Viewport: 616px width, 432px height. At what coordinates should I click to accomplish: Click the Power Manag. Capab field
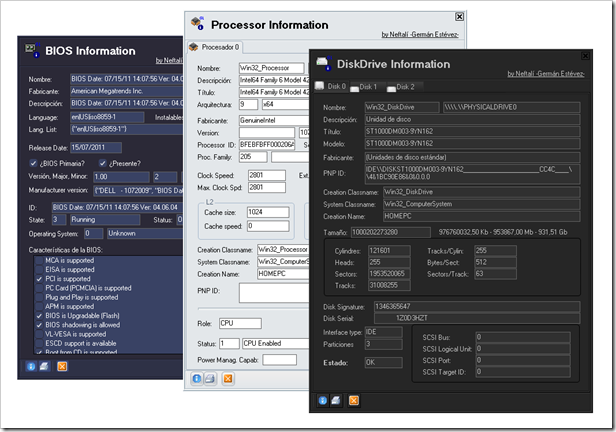[279, 360]
